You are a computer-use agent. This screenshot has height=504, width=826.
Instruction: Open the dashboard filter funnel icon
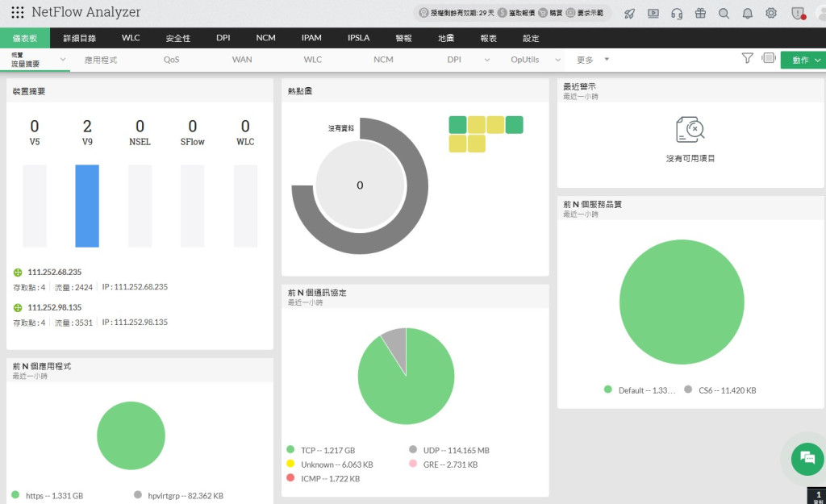[747, 58]
